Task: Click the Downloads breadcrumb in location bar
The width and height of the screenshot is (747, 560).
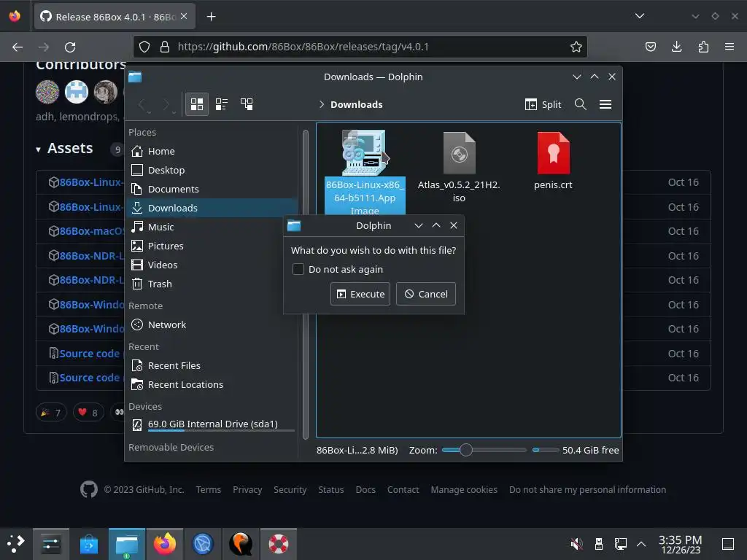Action: 356,104
